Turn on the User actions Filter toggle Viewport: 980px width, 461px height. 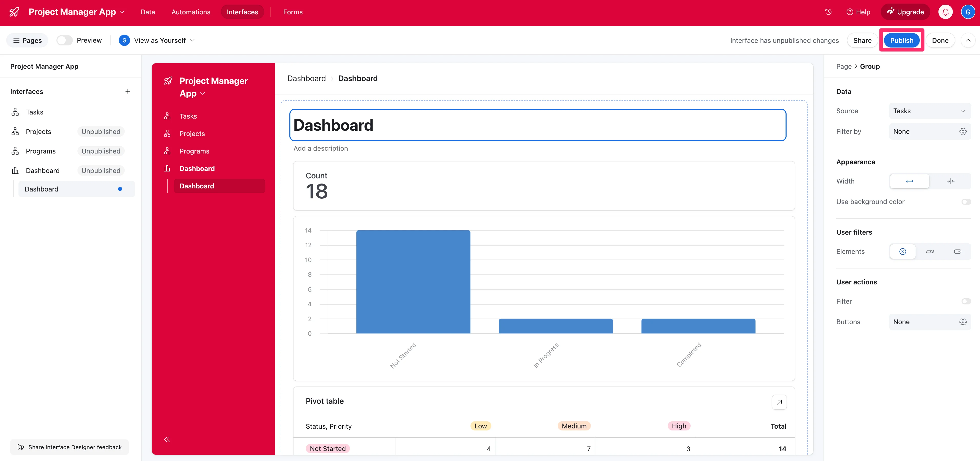(966, 301)
